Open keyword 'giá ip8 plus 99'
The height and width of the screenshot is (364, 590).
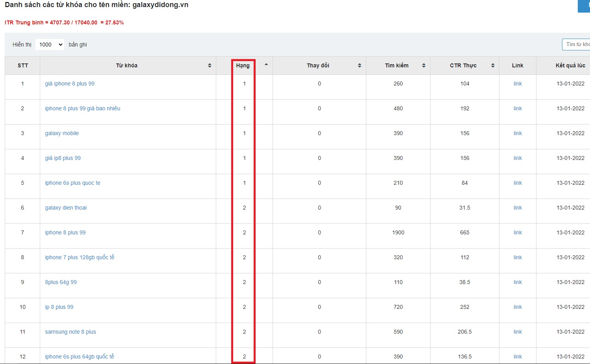coord(63,158)
